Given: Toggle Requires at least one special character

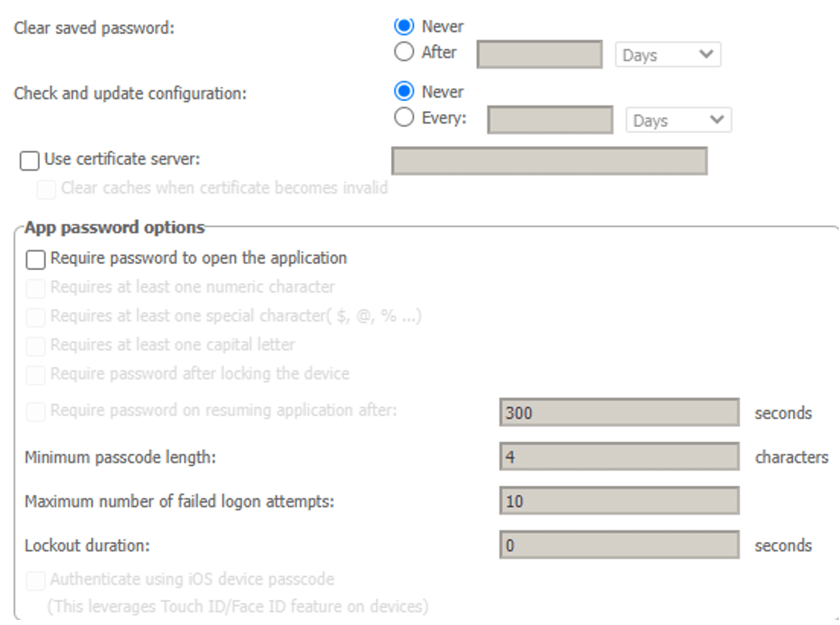Looking at the screenshot, I should tap(35, 317).
